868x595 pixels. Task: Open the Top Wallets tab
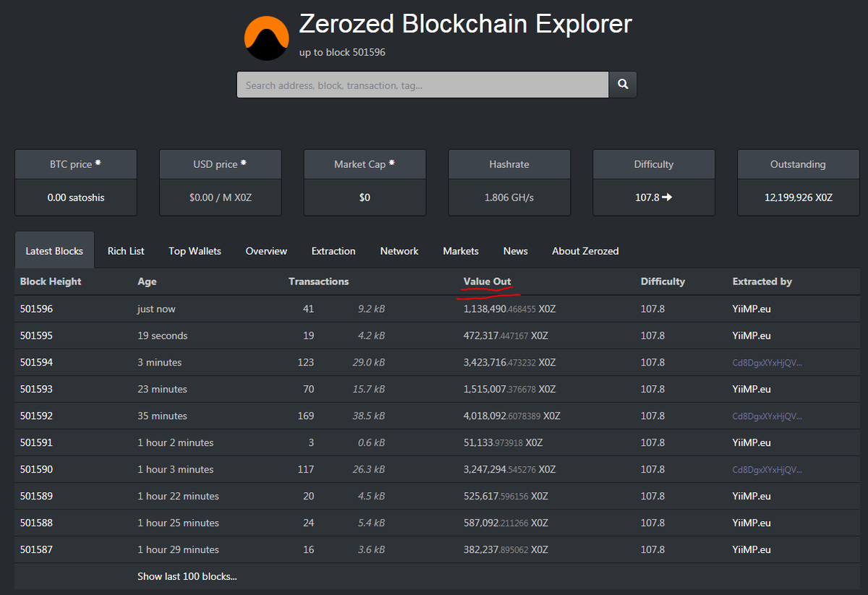[x=194, y=250]
